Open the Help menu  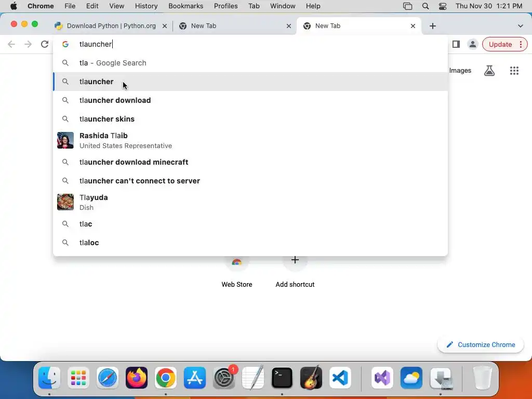click(313, 6)
